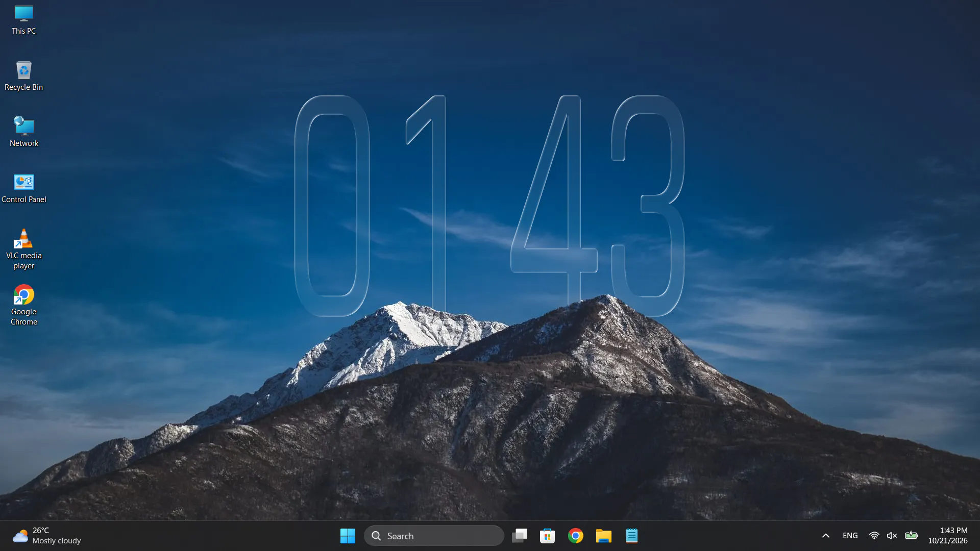
Task: Open Notepad from the taskbar
Action: 632,536
